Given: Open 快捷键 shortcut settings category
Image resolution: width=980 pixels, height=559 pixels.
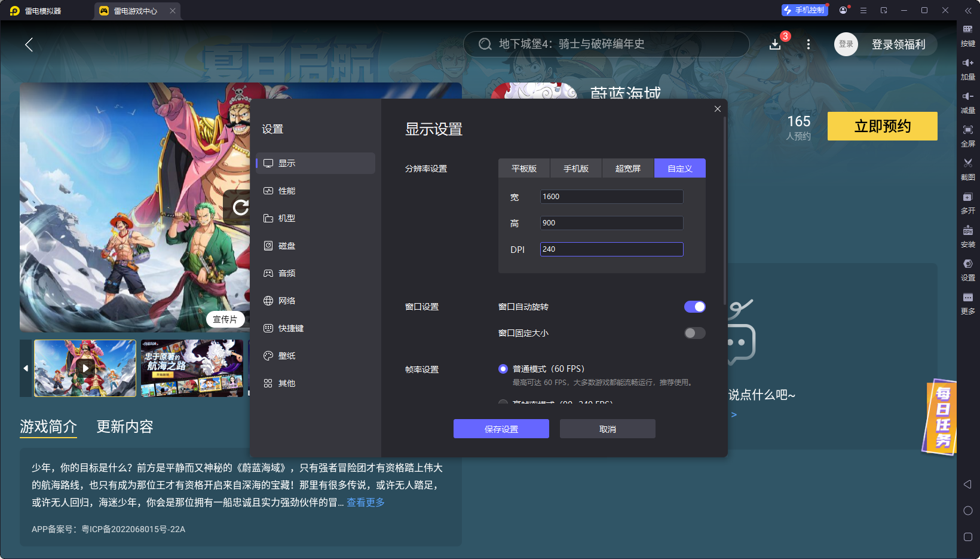Looking at the screenshot, I should pos(316,328).
